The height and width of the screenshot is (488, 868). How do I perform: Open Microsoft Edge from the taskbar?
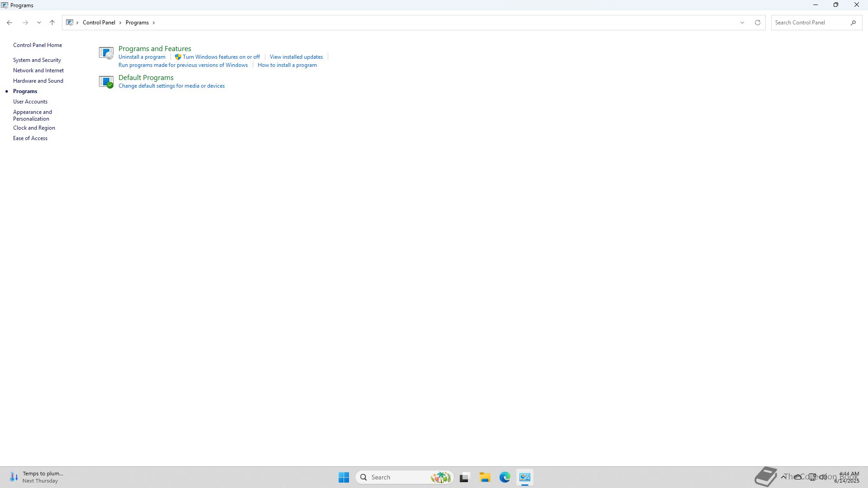point(505,477)
